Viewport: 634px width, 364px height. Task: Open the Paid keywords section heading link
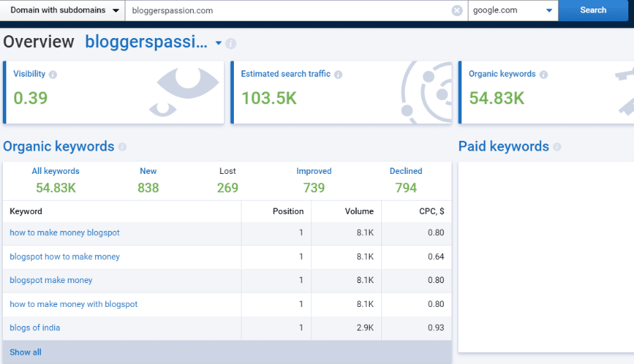[x=504, y=146]
